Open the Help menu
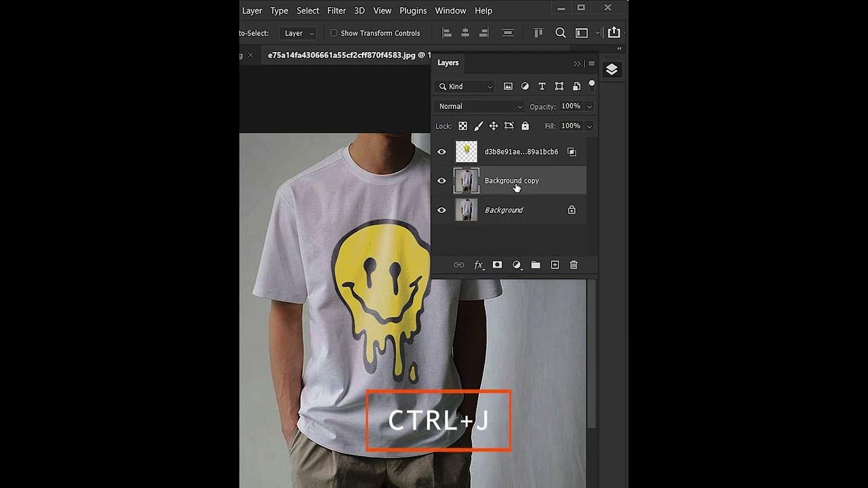 [484, 10]
